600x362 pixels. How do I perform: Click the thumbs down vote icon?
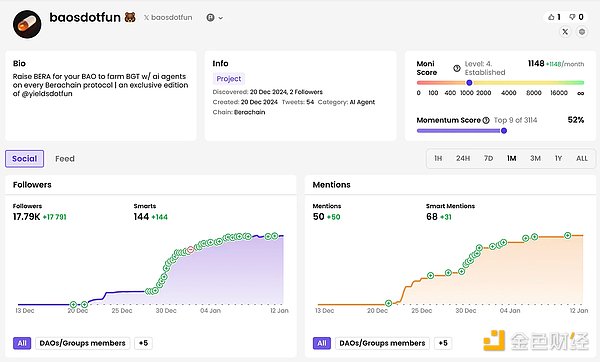click(x=572, y=17)
